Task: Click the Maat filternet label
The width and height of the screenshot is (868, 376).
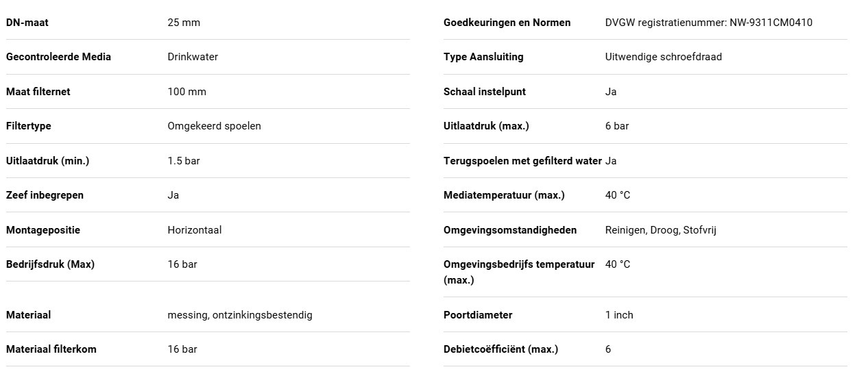Action: pyautogui.click(x=38, y=92)
